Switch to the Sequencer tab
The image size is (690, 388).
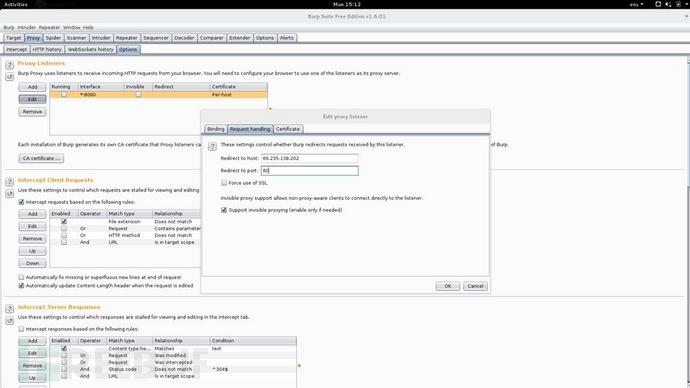tap(156, 38)
